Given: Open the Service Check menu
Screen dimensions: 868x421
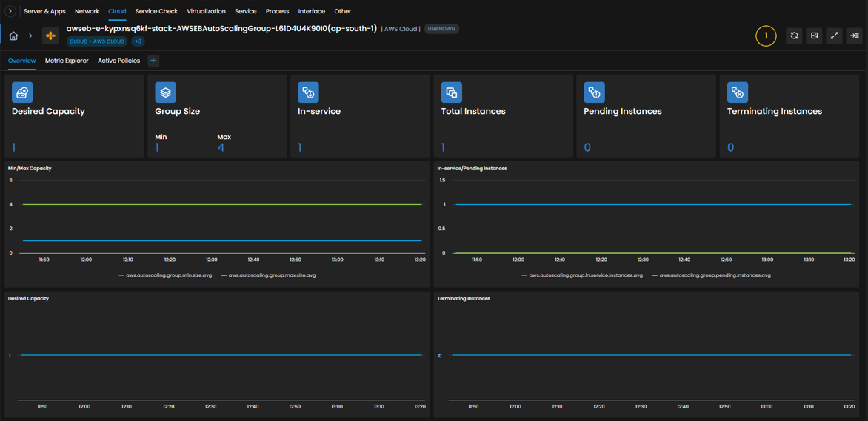Looking at the screenshot, I should coord(157,11).
